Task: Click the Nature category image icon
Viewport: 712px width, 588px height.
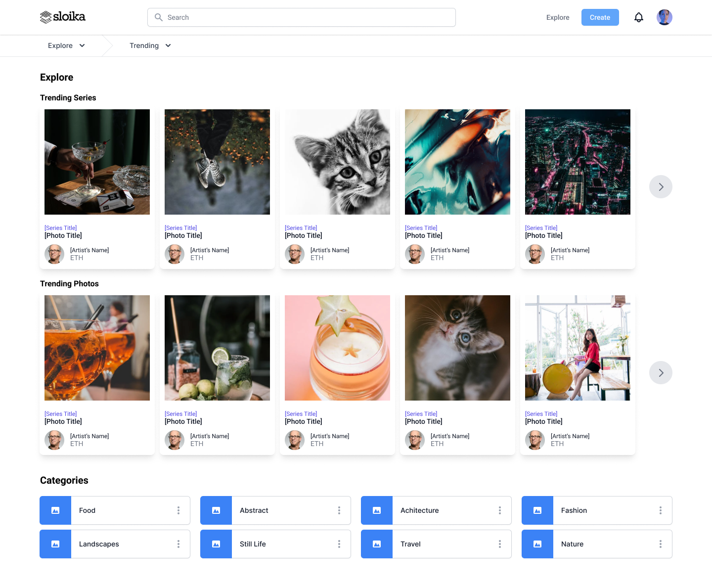Action: click(537, 544)
